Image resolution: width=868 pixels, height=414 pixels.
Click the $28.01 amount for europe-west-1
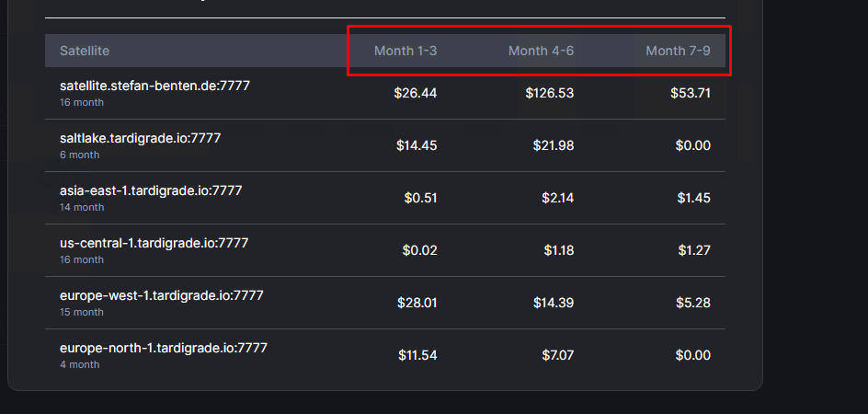pyautogui.click(x=417, y=303)
